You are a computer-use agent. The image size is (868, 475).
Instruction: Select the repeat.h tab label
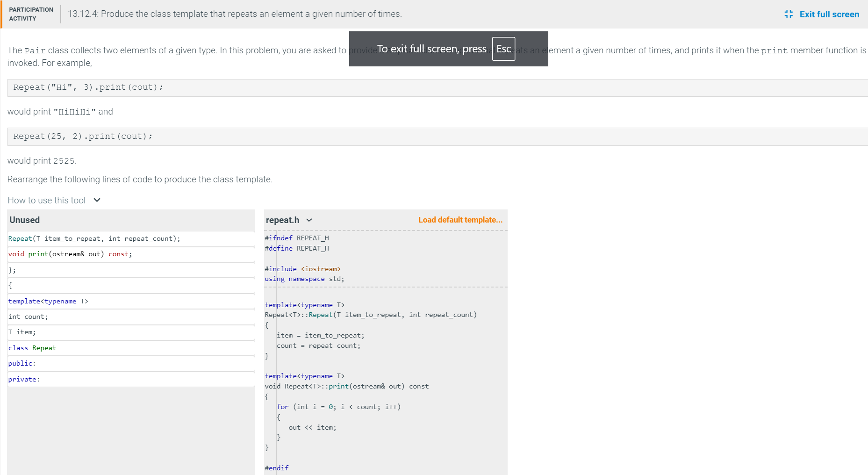[283, 220]
